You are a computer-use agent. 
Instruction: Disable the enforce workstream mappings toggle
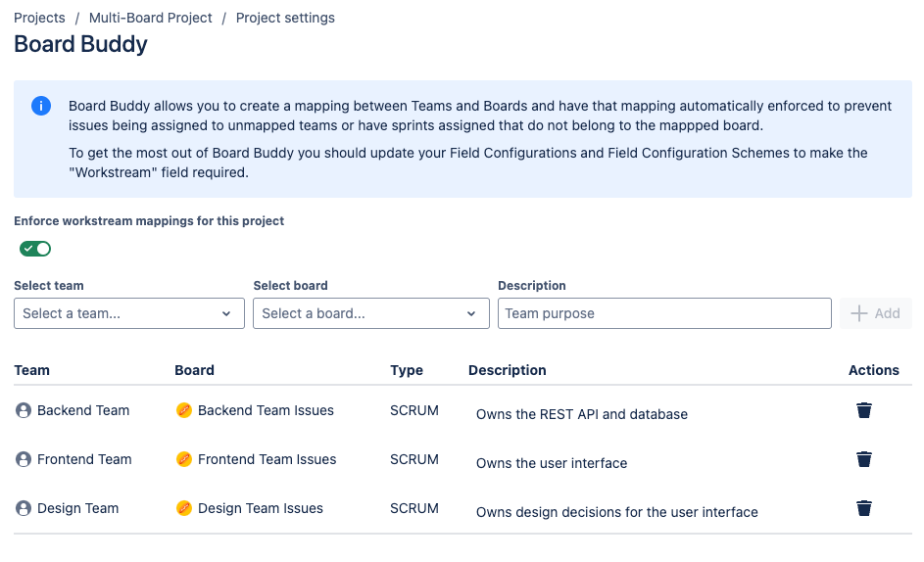pos(35,249)
